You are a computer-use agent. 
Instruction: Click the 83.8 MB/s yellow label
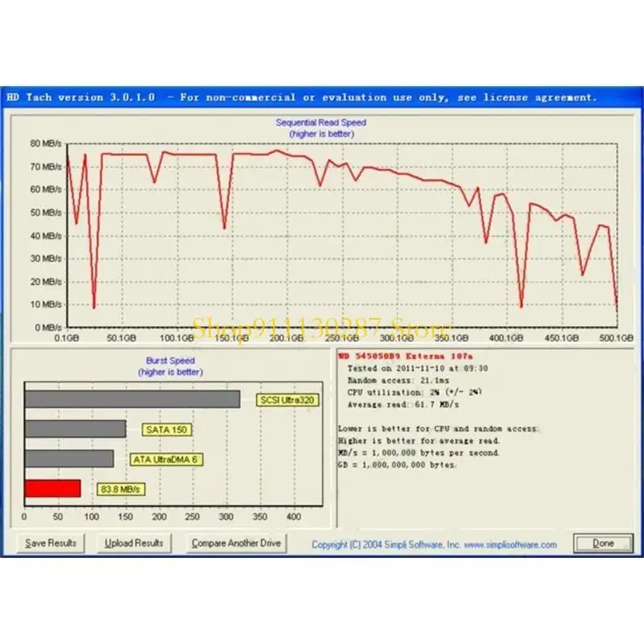pos(121,489)
